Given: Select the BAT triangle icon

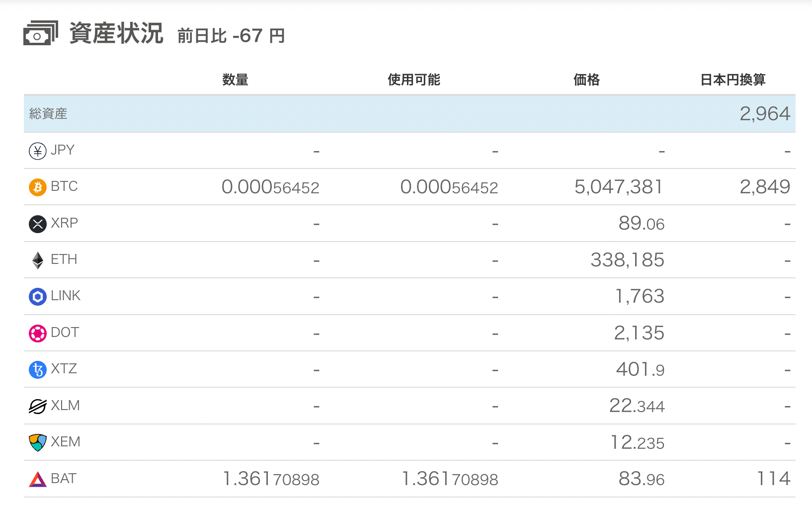Looking at the screenshot, I should 38,479.
